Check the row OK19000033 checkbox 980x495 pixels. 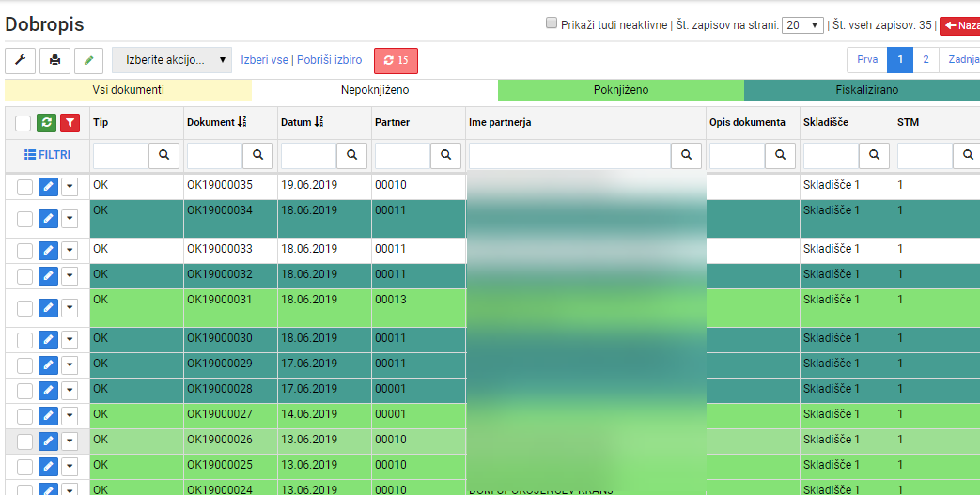[24, 251]
